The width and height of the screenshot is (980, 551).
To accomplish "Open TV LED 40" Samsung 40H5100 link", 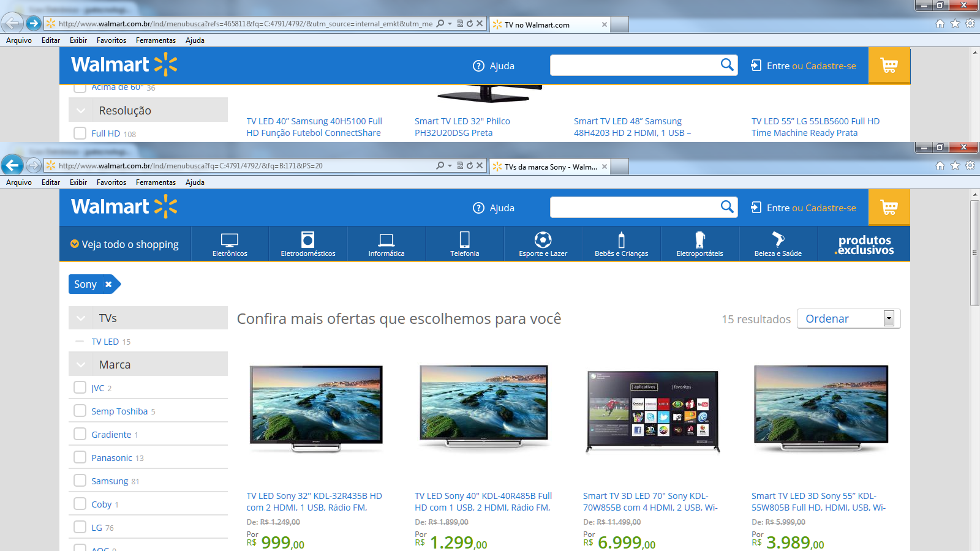I will coord(314,127).
